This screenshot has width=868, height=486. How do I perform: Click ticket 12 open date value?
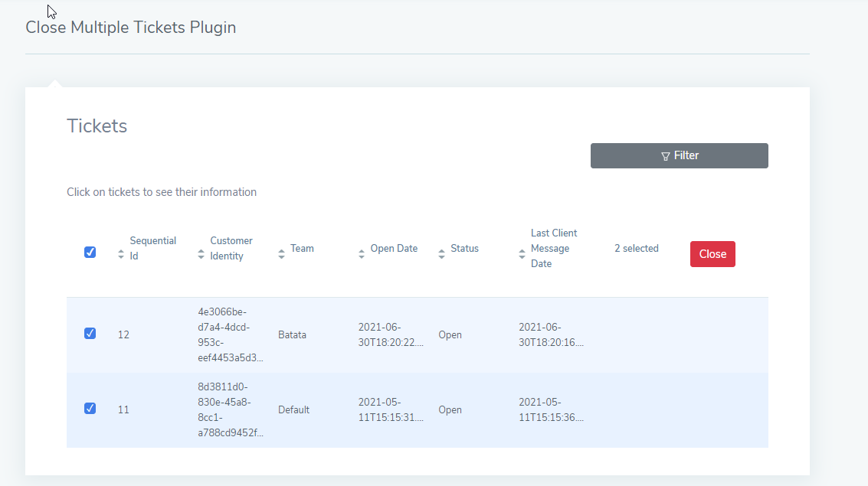point(391,335)
